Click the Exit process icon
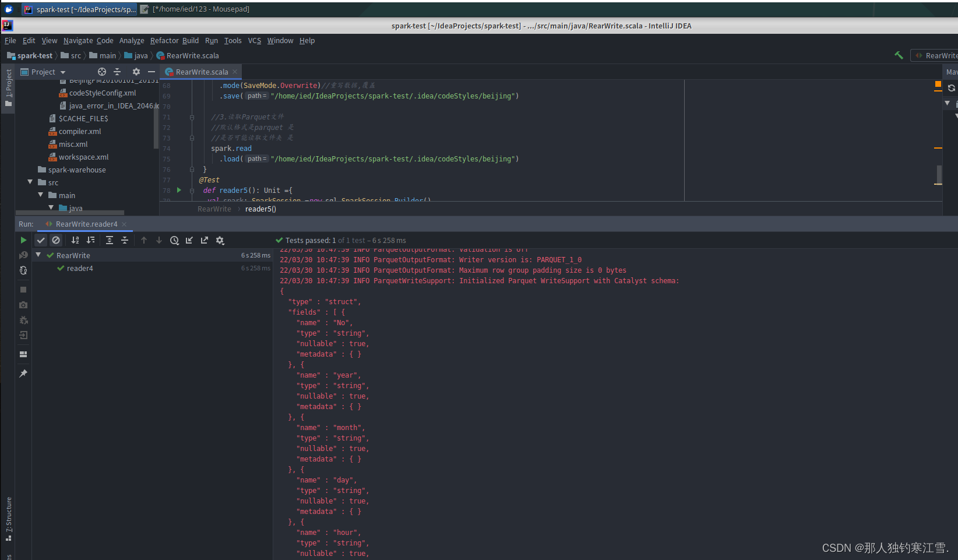 pos(23,335)
